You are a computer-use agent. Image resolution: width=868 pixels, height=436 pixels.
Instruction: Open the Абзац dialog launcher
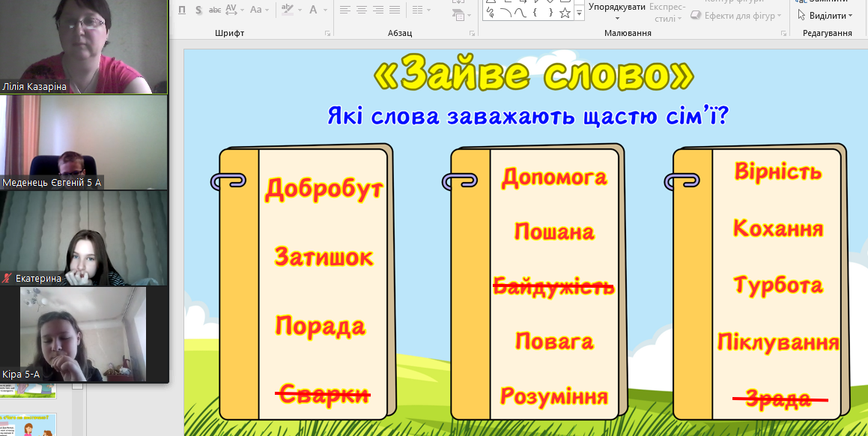coord(472,33)
